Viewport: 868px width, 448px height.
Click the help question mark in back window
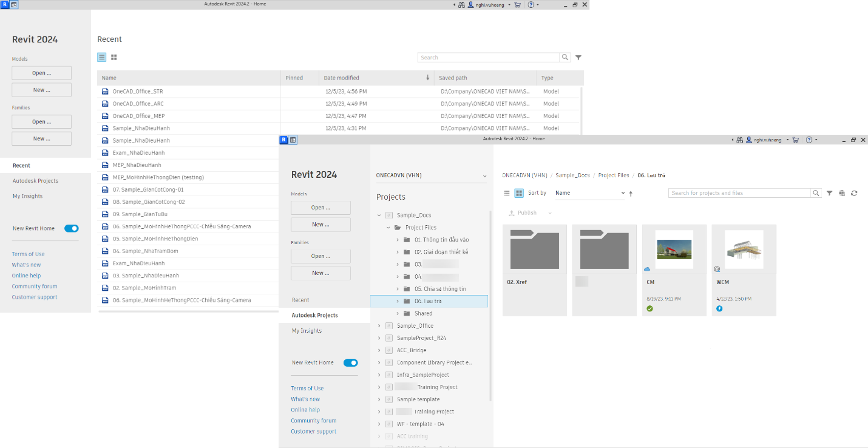point(531,4)
